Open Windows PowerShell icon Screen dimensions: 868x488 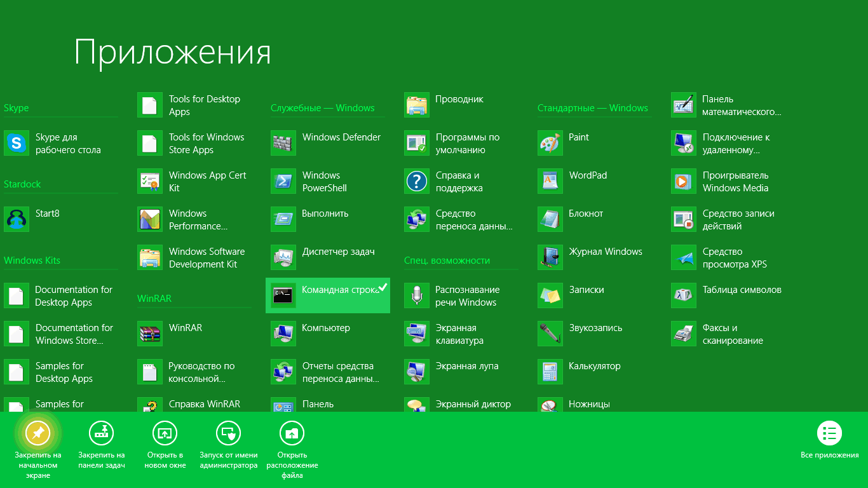point(283,182)
